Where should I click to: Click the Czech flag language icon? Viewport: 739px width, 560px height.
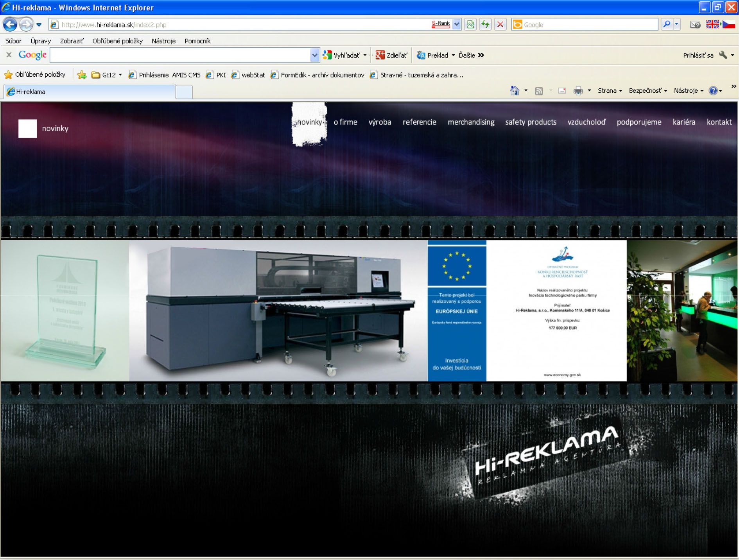728,24
